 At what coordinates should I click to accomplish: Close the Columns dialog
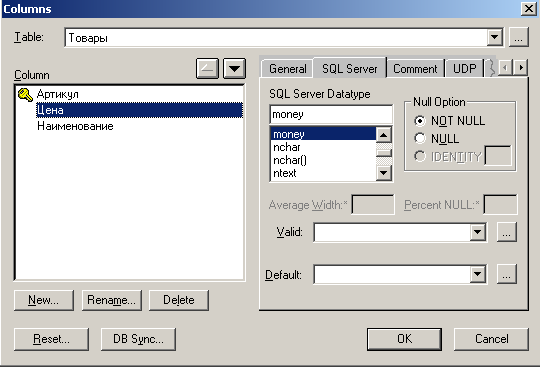click(529, 8)
